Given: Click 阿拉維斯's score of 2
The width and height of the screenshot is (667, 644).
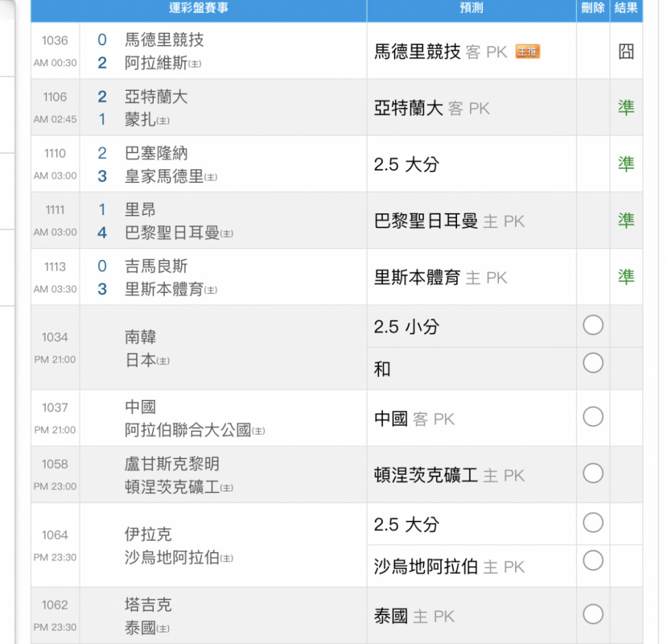Looking at the screenshot, I should point(102,63).
